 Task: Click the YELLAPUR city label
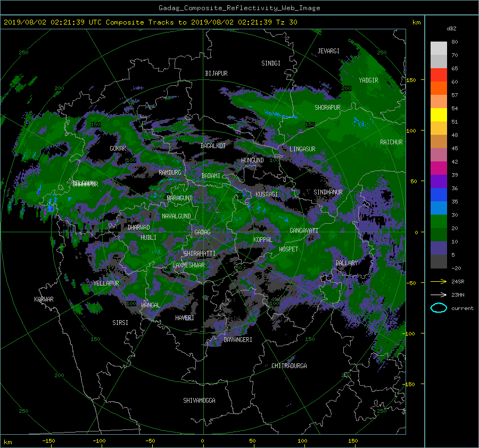(x=106, y=283)
